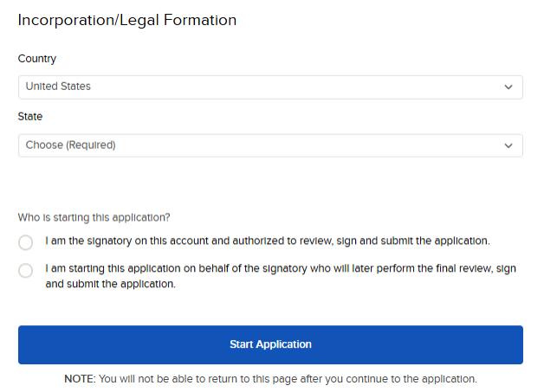Image resolution: width=544 pixels, height=392 pixels.
Task: Click the Country dropdown chevron arrow
Action: tap(508, 87)
